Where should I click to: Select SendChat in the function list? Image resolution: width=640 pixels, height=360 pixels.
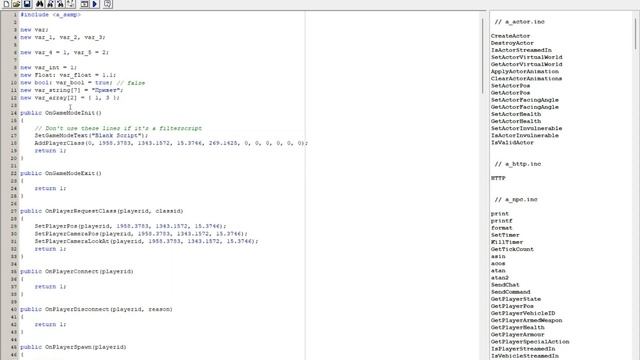pyautogui.click(x=505, y=285)
